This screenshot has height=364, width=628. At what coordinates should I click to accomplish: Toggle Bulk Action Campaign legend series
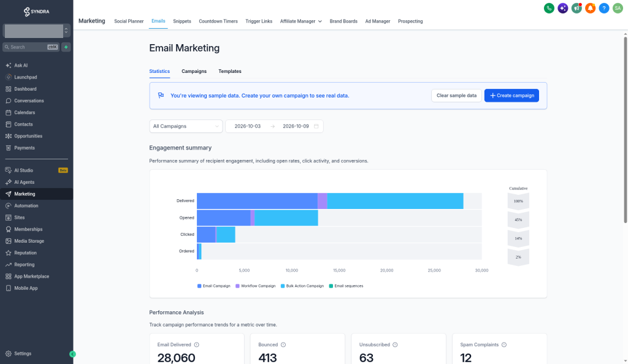point(302,286)
